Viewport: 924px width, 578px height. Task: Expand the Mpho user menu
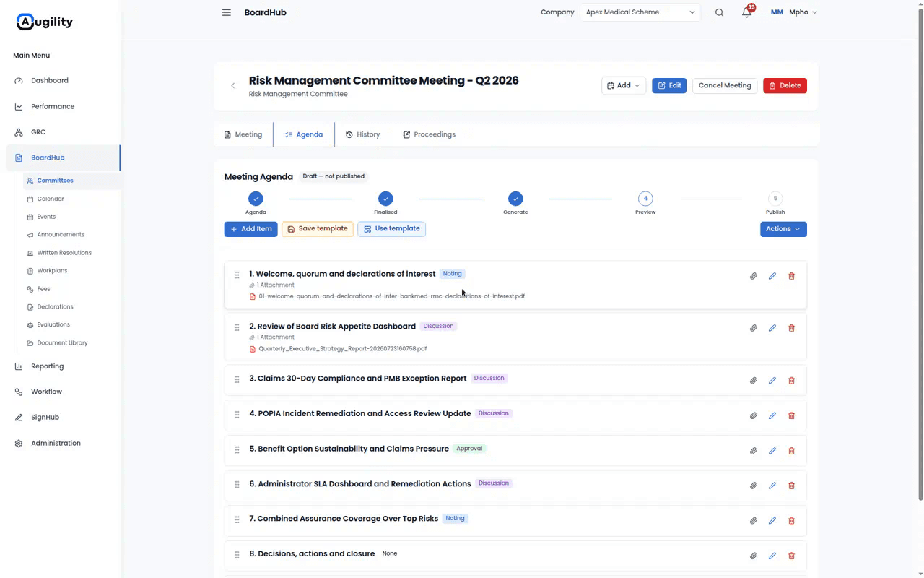click(x=794, y=12)
